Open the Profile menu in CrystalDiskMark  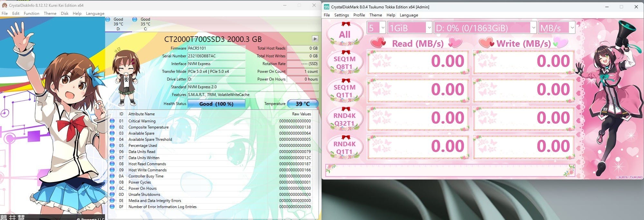pyautogui.click(x=359, y=15)
